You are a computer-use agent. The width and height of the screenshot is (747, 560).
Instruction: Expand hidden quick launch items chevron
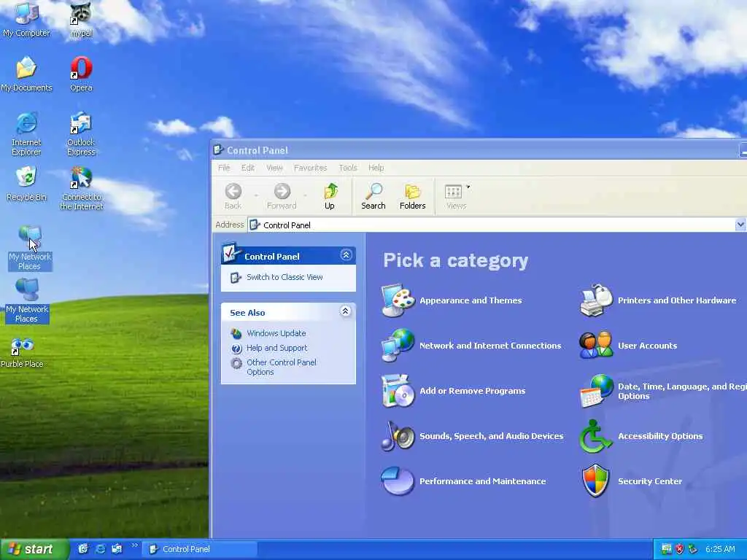(x=135, y=545)
